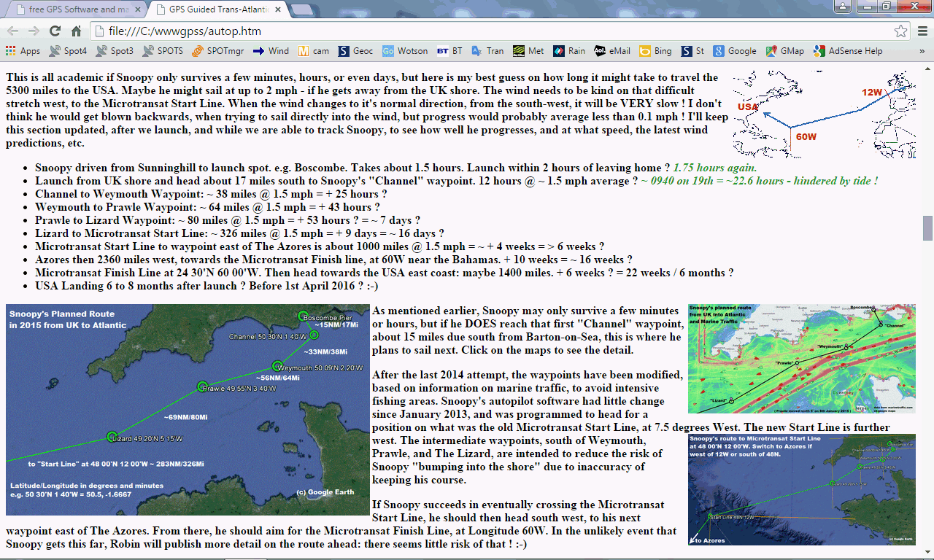934x560 pixels.
Task: Open Snoopy's Planned Route map image
Action: pyautogui.click(x=188, y=410)
